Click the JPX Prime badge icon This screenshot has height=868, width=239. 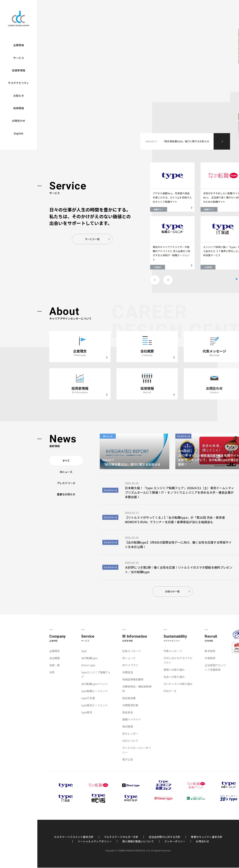[x=236, y=647]
